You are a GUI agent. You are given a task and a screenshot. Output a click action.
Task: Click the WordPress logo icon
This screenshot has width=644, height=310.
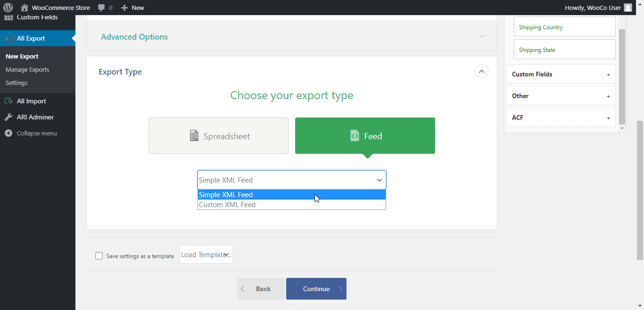coord(8,8)
